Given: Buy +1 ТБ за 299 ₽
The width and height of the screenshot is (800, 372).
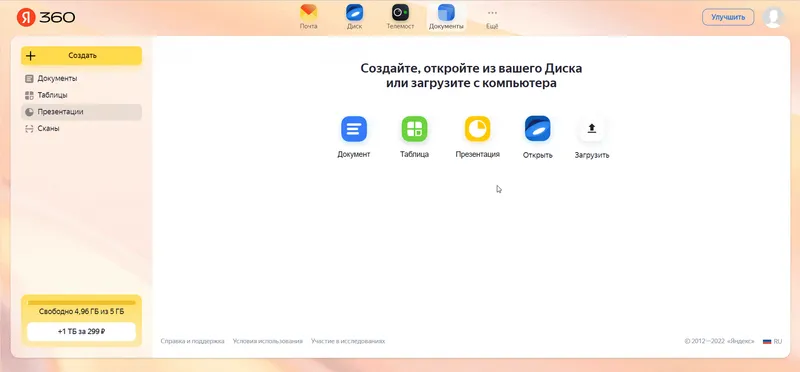Looking at the screenshot, I should click(x=82, y=332).
